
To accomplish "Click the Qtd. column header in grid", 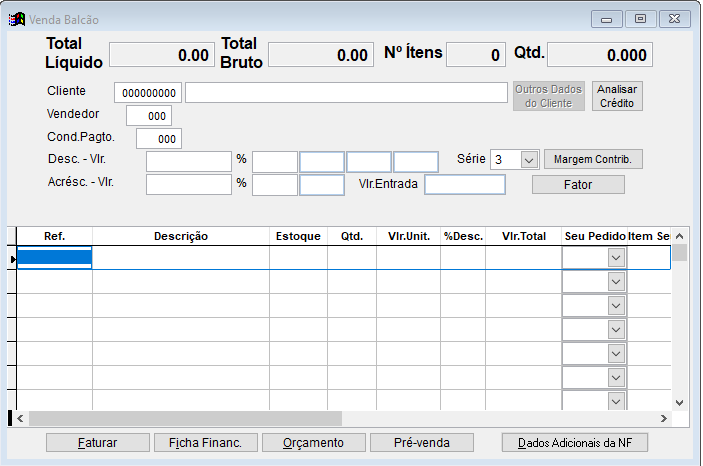I will (x=352, y=236).
